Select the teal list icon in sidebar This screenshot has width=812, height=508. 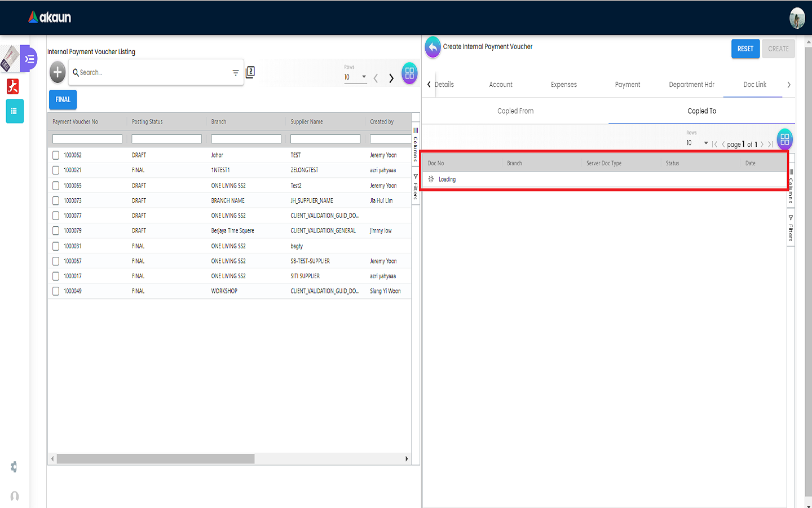[15, 111]
